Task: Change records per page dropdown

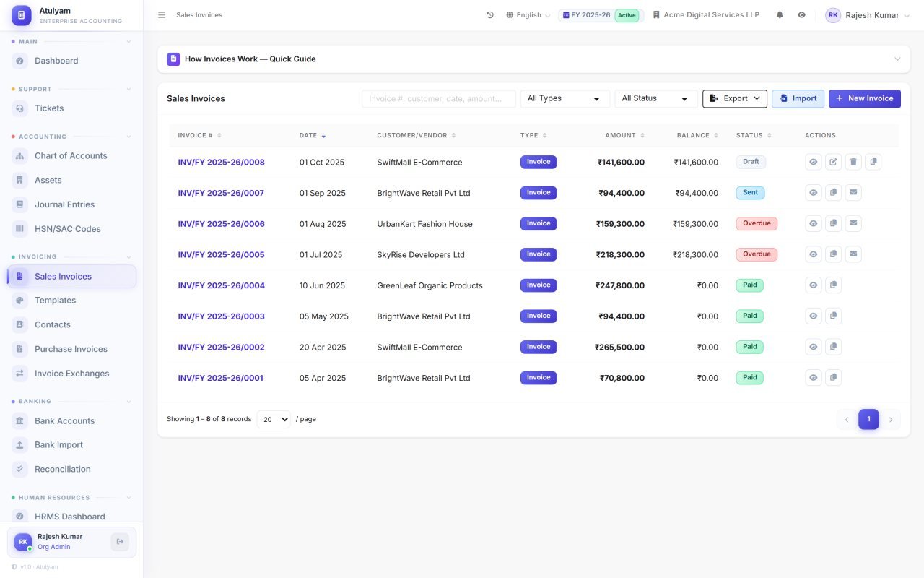Action: (x=274, y=419)
